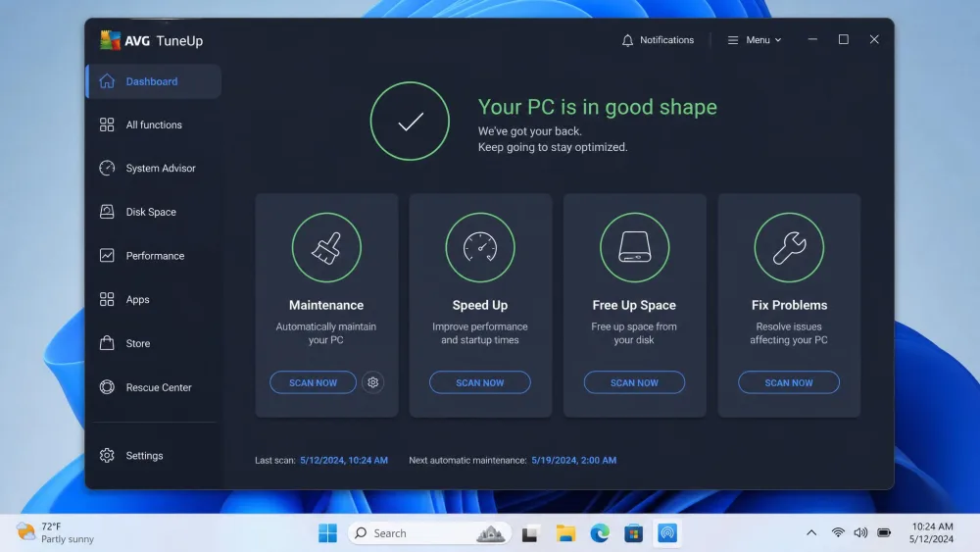Click the green checkmark status circle
The width and height of the screenshot is (980, 552).
click(410, 122)
